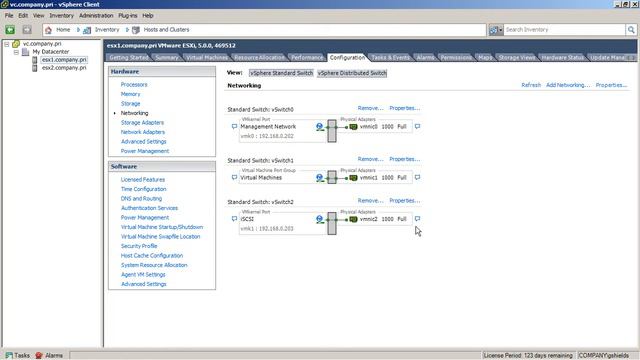Click the esx2.company.pri host icon

point(35,68)
